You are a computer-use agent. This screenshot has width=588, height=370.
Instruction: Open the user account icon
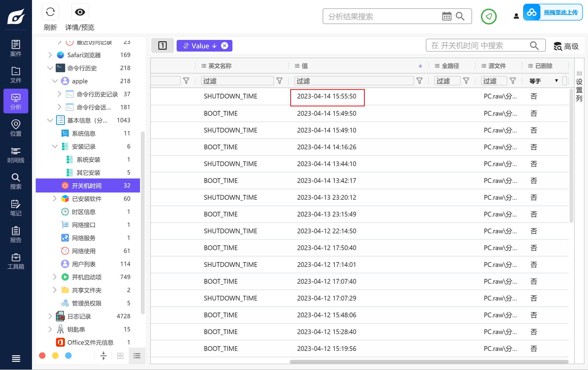(516, 16)
